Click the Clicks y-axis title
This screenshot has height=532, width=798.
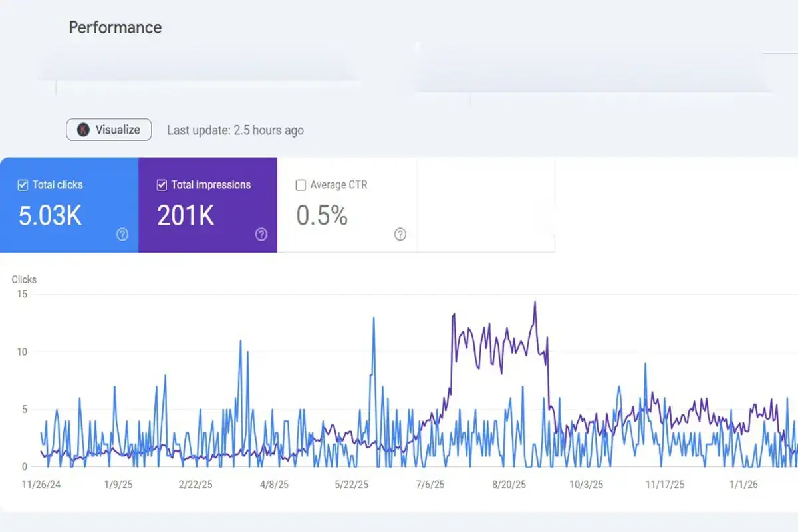tap(24, 279)
